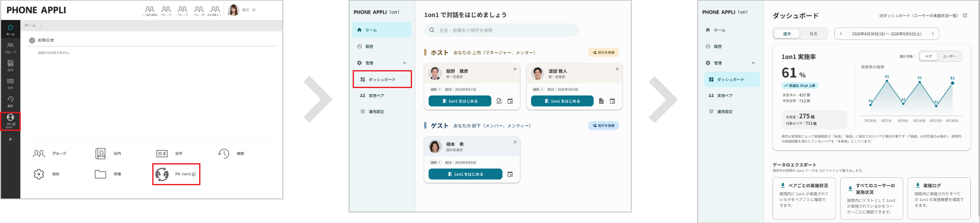Open the calendar icon on 柄本 希 card
The image size is (980, 223).
point(510,174)
